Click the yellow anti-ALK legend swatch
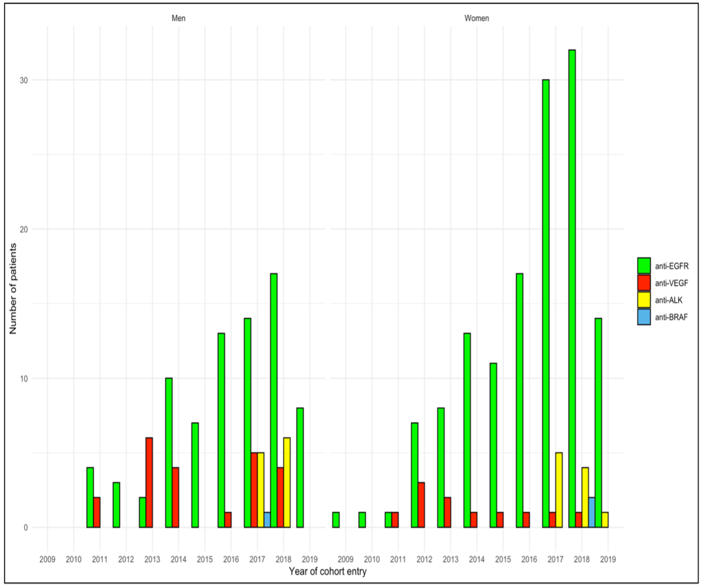The height and width of the screenshot is (588, 703). (x=644, y=300)
